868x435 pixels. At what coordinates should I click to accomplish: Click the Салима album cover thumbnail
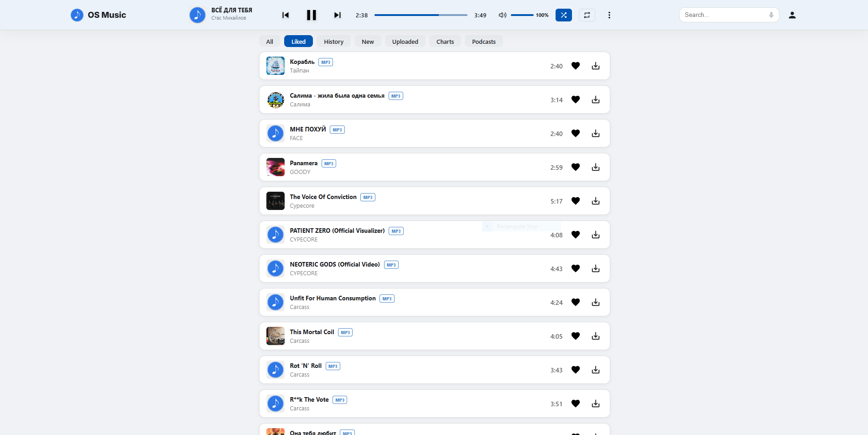click(275, 100)
